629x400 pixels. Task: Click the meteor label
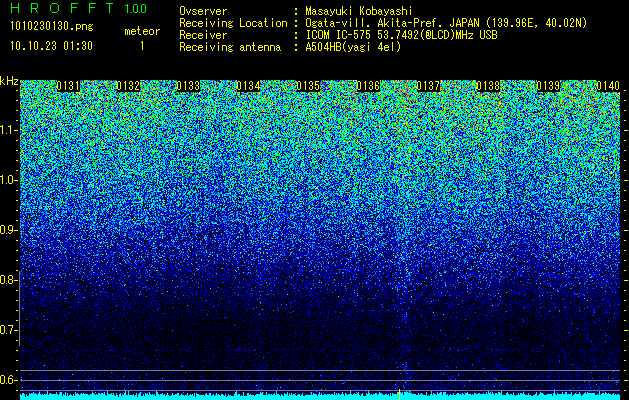click(x=142, y=31)
